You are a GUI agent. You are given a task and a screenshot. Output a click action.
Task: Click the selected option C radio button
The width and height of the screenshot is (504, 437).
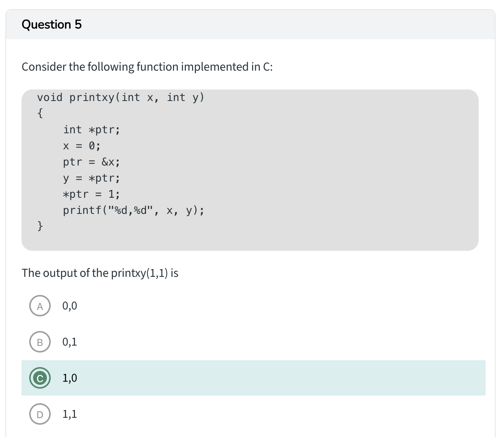(40, 378)
